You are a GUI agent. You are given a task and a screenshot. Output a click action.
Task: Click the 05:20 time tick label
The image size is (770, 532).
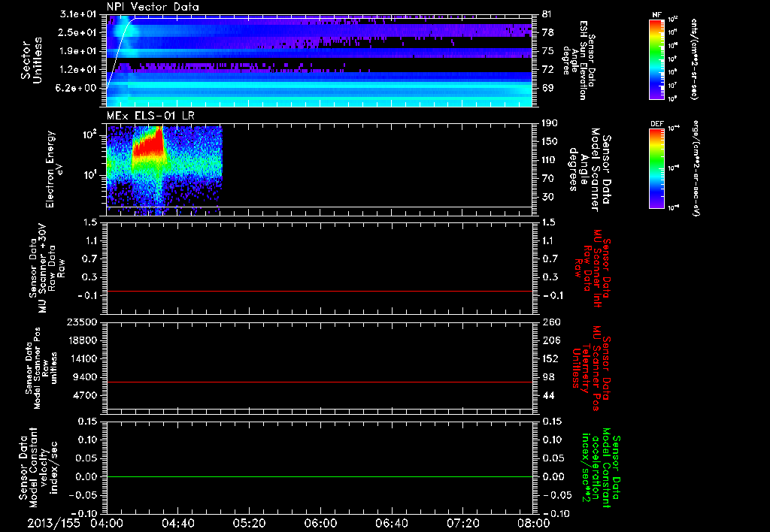click(x=249, y=523)
